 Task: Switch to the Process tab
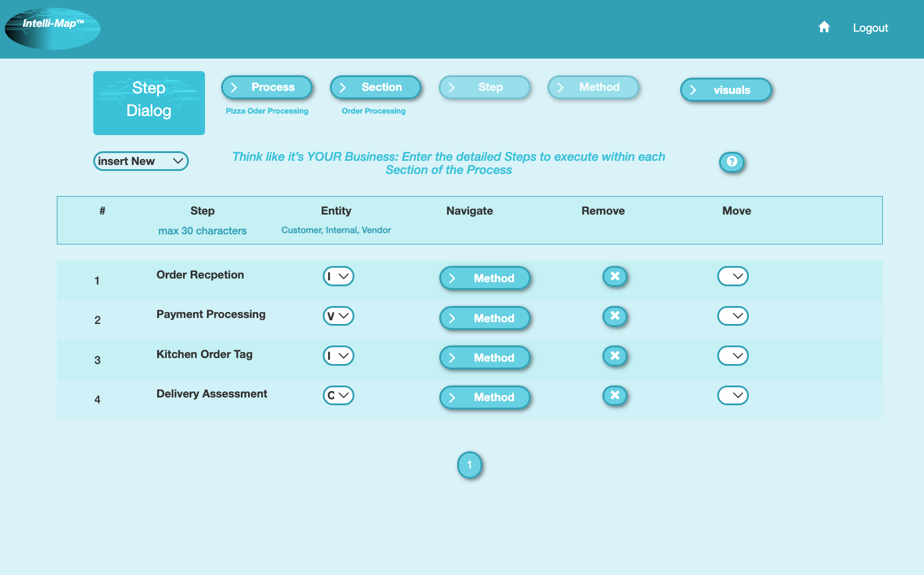(x=267, y=87)
